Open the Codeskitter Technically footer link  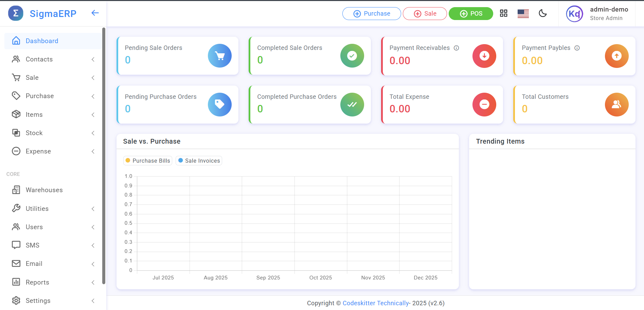click(x=376, y=303)
